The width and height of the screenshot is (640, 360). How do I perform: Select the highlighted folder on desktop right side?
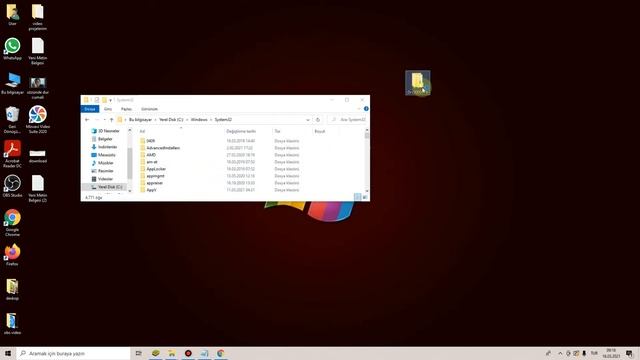coord(418,83)
